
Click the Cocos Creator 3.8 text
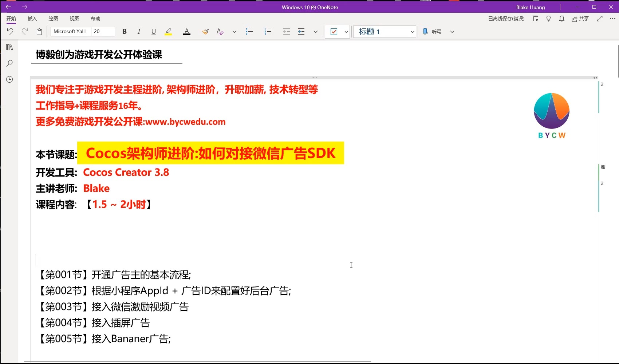point(126,172)
